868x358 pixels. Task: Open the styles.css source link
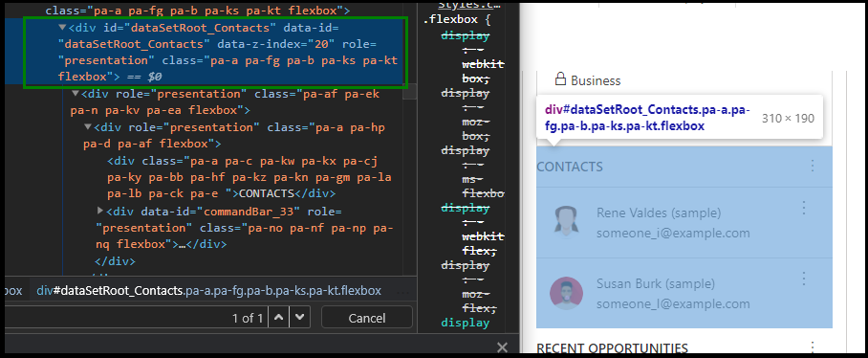coord(469,5)
